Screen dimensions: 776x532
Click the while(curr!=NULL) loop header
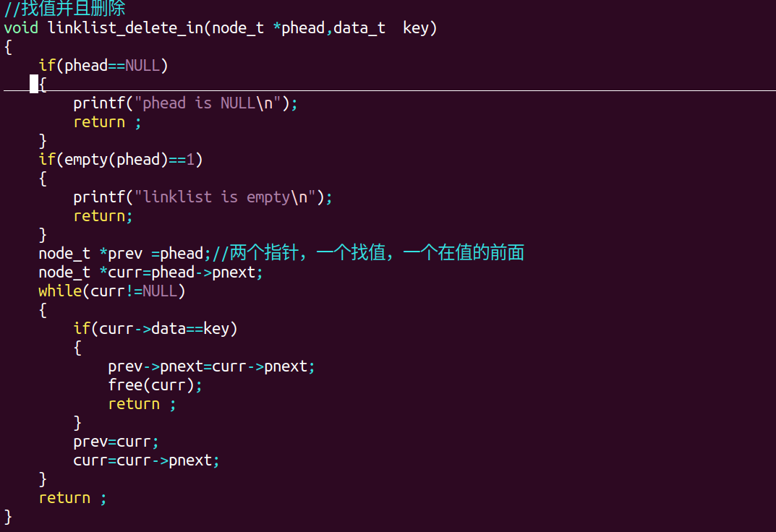(112, 291)
